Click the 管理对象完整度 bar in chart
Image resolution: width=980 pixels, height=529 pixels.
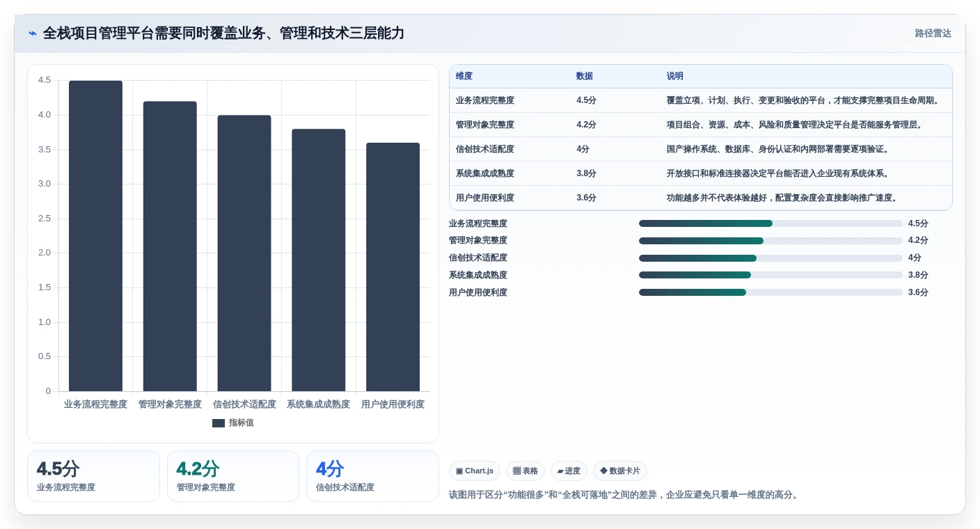[170, 246]
